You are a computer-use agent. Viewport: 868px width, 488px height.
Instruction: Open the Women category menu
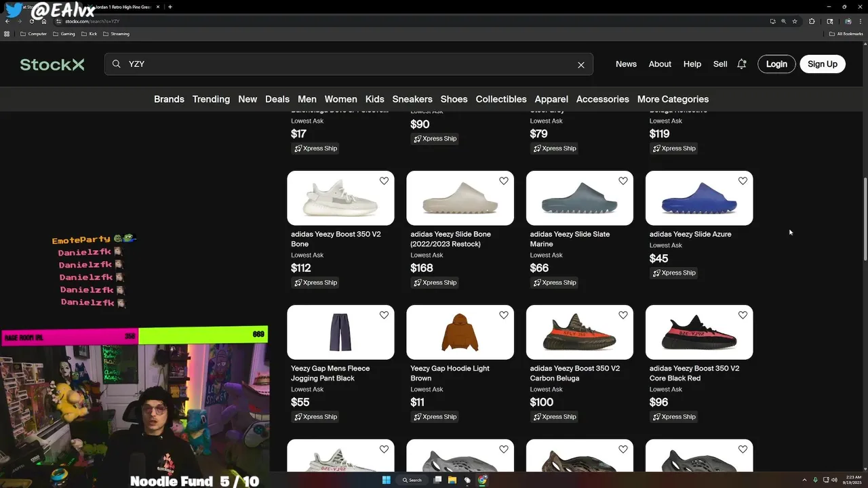point(340,99)
